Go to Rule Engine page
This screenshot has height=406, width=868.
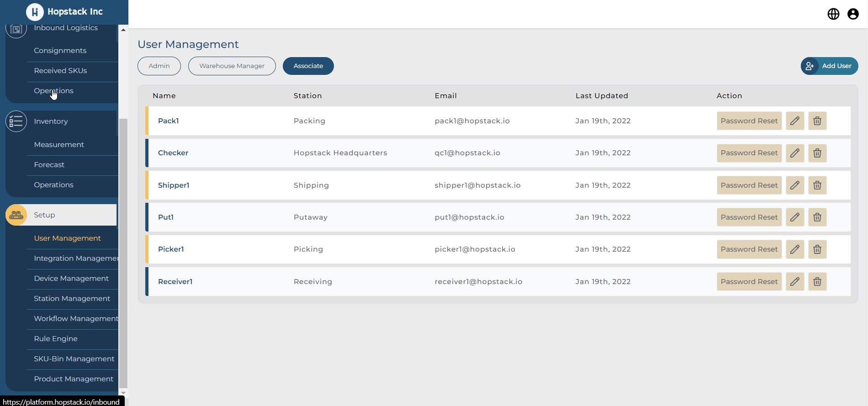click(x=56, y=339)
